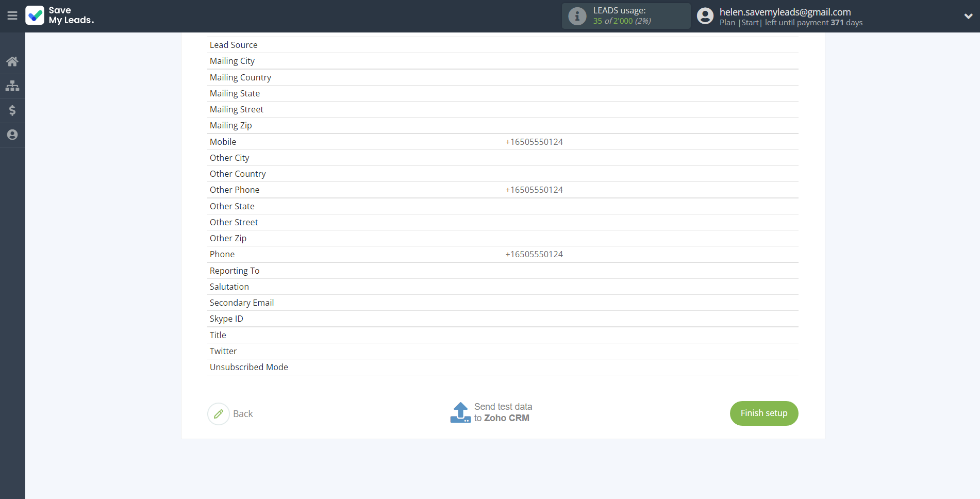Select the Mailing Street row

[x=503, y=109]
